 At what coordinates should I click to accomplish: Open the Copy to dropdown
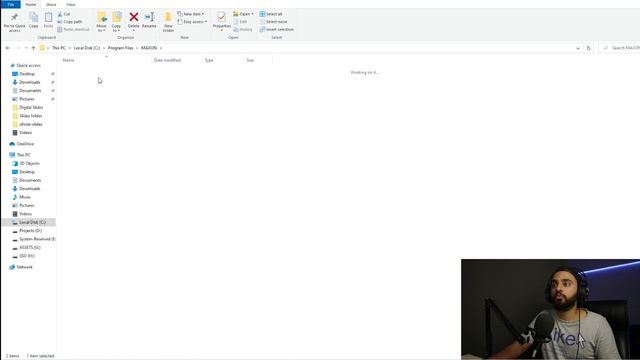pos(116,28)
